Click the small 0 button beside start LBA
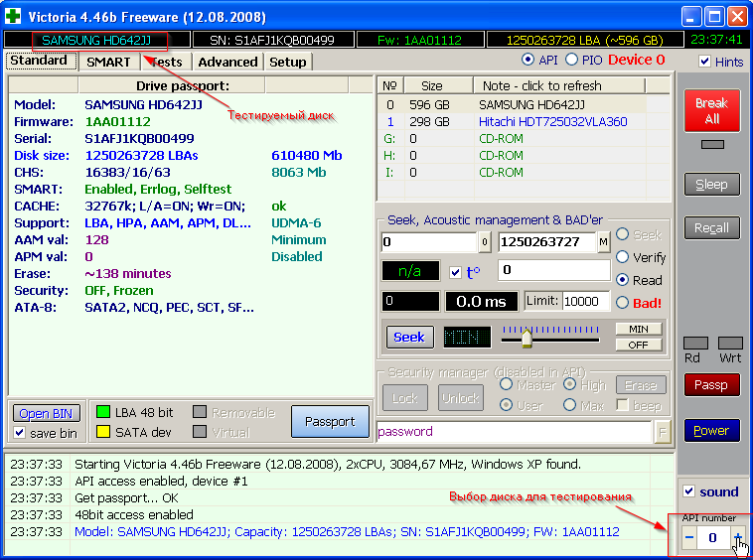This screenshot has width=753, height=560. click(x=484, y=242)
